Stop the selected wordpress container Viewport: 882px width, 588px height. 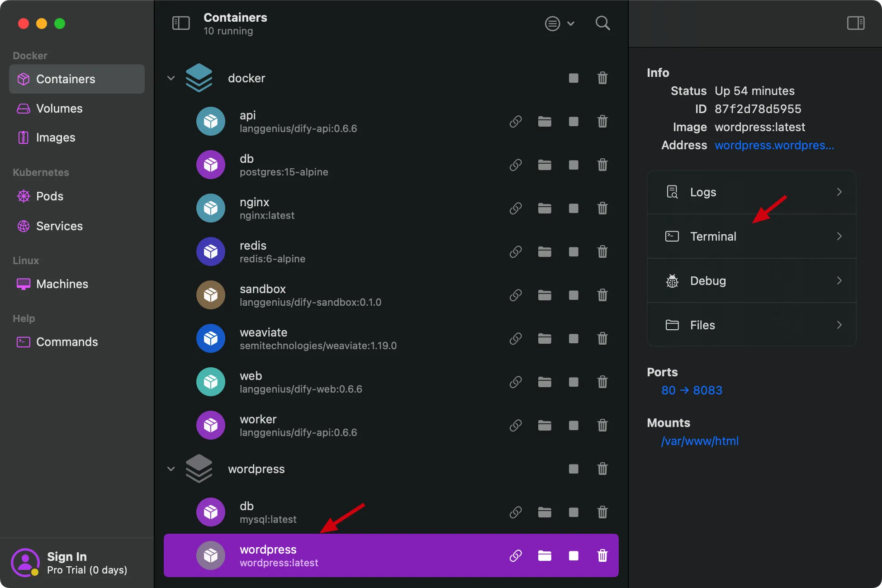click(574, 556)
